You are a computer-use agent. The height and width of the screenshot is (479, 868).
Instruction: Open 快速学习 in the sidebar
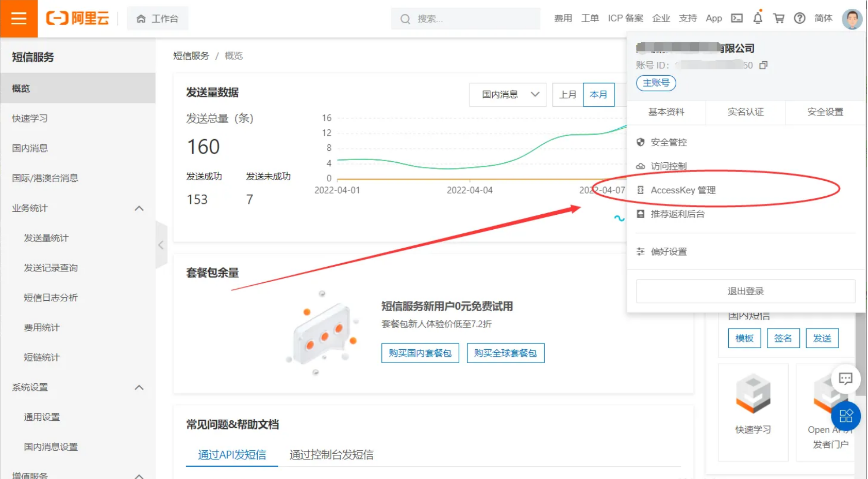pyautogui.click(x=77, y=118)
